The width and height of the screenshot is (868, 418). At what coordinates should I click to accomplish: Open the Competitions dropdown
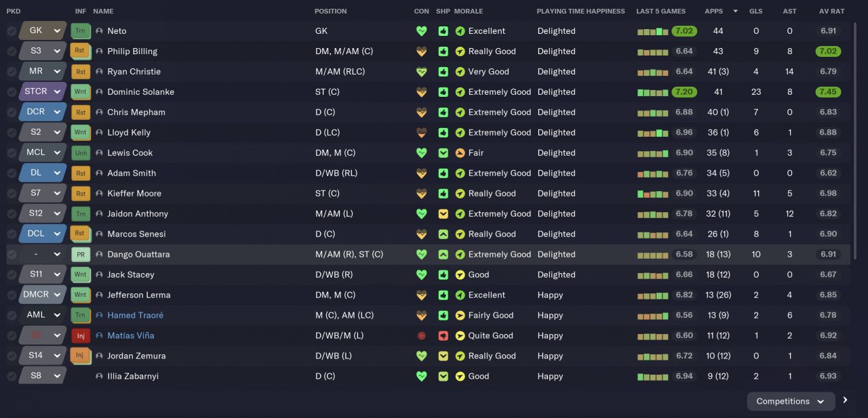coord(791,401)
